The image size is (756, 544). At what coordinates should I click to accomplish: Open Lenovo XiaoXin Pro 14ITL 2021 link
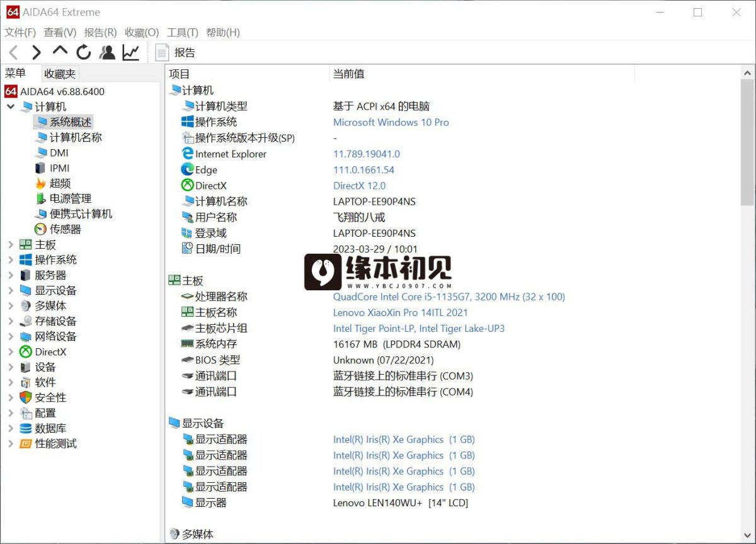[x=400, y=312]
